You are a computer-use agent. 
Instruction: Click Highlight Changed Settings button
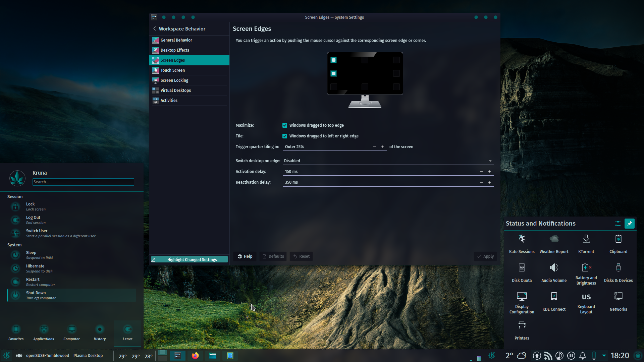189,259
